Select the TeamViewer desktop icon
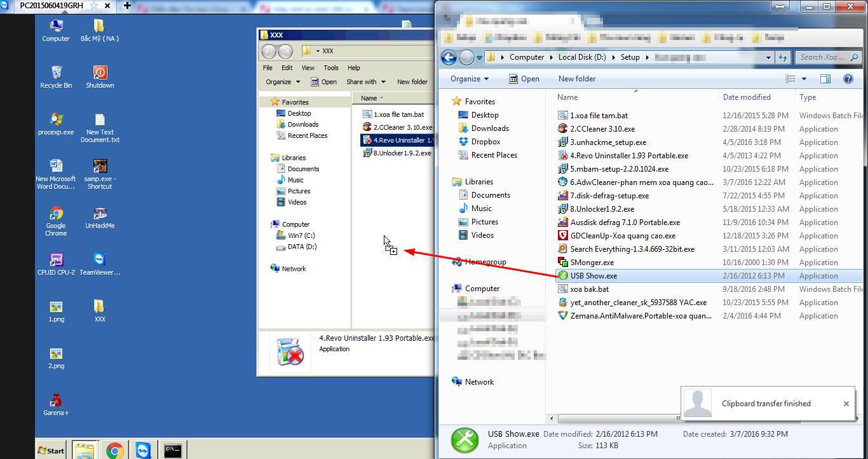Viewport: 868px width, 459px height. point(100,263)
